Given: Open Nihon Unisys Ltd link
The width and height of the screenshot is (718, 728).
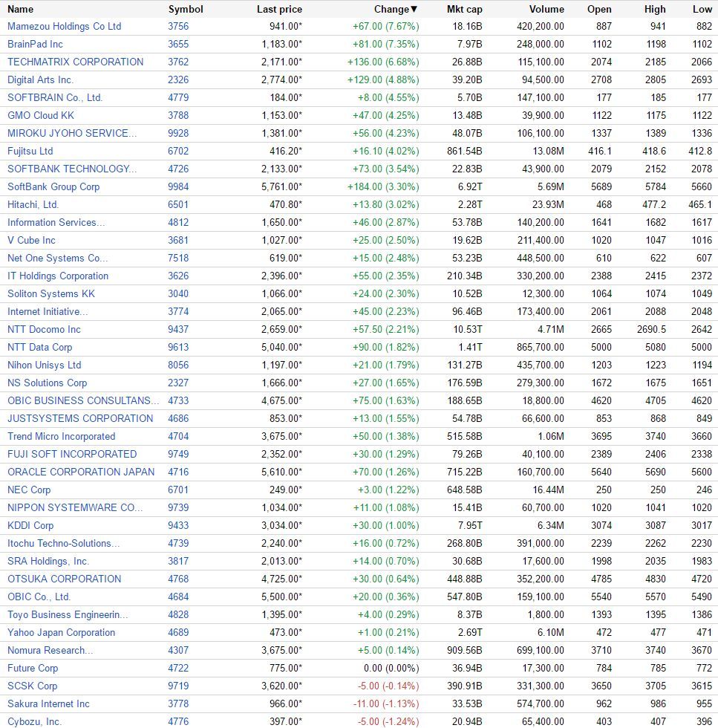Looking at the screenshot, I should (x=44, y=365).
